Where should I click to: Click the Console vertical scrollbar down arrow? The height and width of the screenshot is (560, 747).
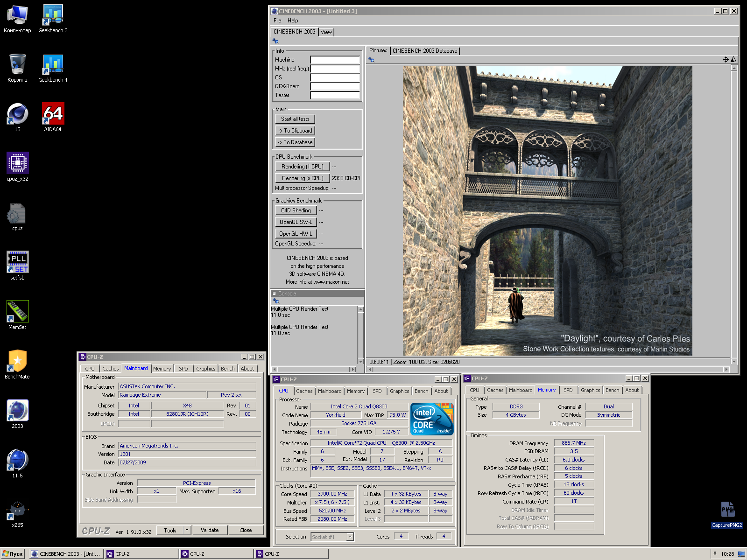(360, 361)
